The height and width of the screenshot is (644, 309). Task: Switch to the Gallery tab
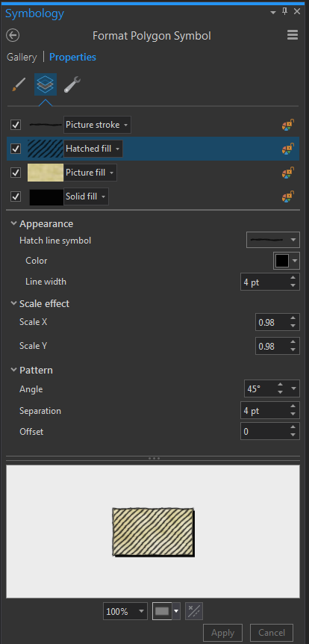tap(22, 57)
